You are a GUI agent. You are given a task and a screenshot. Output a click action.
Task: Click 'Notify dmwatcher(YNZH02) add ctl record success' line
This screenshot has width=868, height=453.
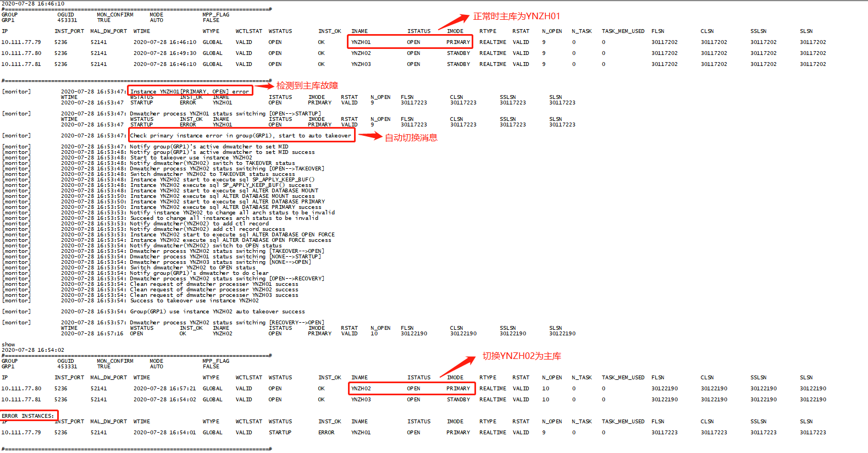click(207, 229)
